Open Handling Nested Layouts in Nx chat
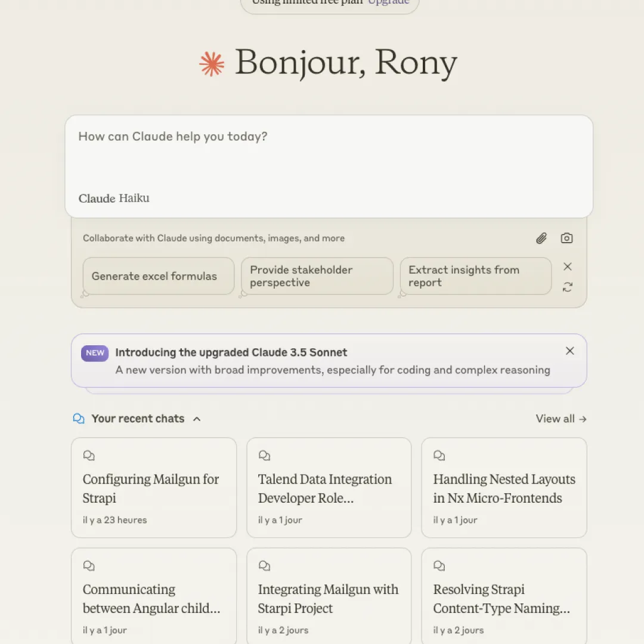 point(504,488)
